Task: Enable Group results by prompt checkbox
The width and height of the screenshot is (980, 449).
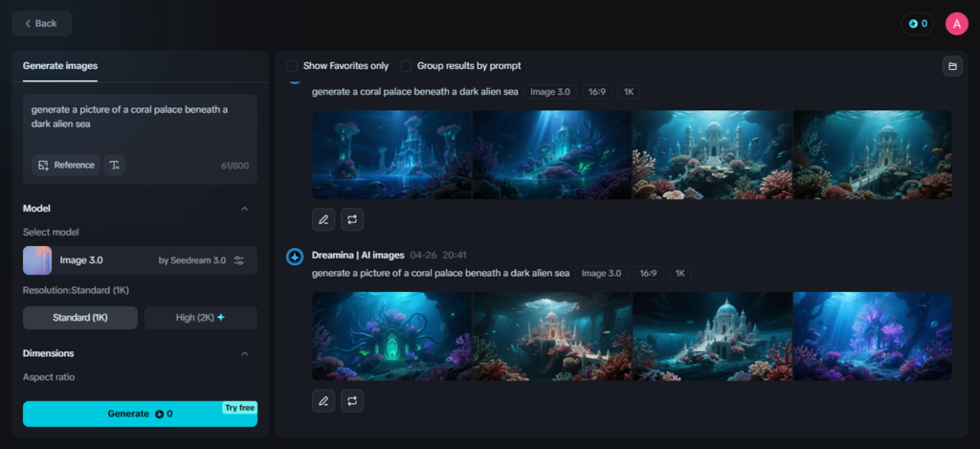Action: coord(406,66)
